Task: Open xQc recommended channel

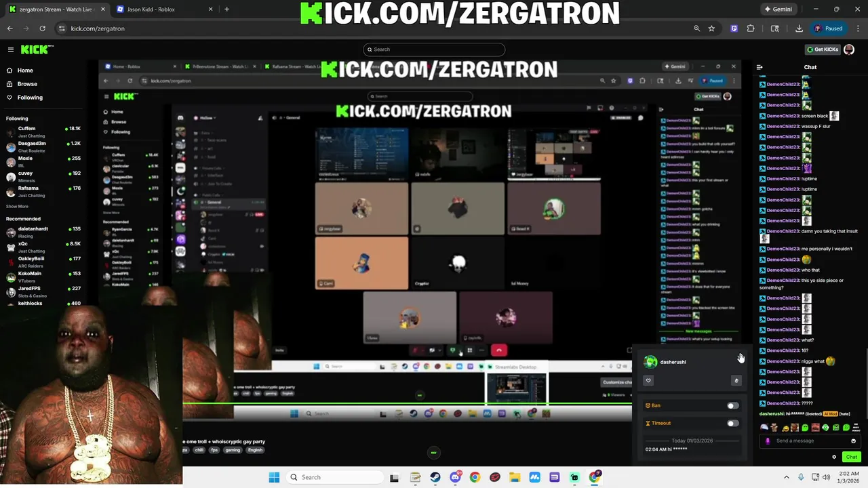Action: (43, 247)
